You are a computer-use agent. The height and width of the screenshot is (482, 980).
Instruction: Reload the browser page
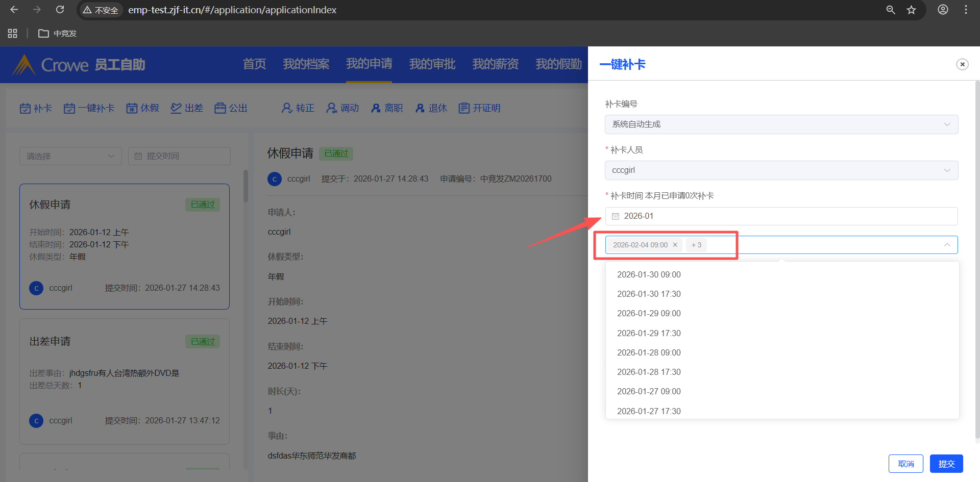(x=60, y=10)
